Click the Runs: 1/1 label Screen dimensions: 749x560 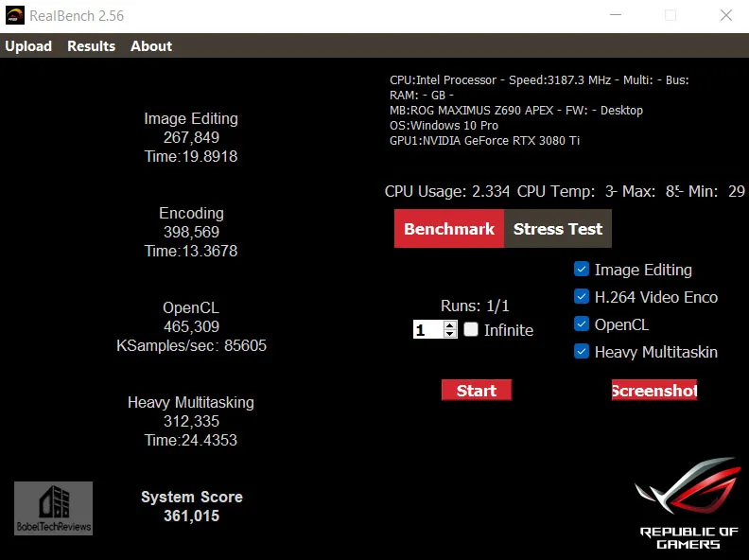point(475,306)
